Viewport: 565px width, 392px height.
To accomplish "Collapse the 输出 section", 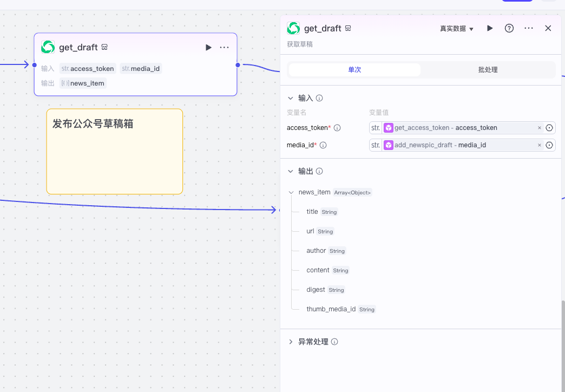I will click(291, 171).
